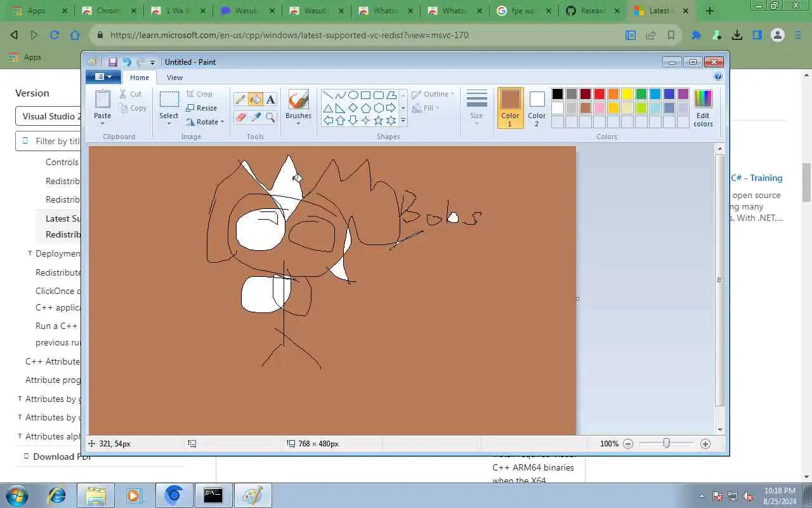Click browser Reload button
The height and width of the screenshot is (508, 812).
point(54,36)
